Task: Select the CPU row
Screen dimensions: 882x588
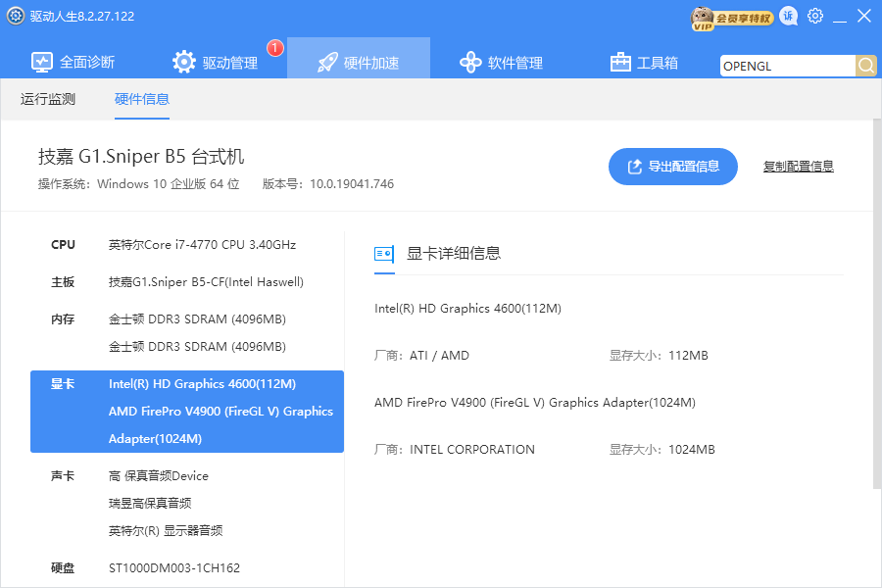Action: 187,245
